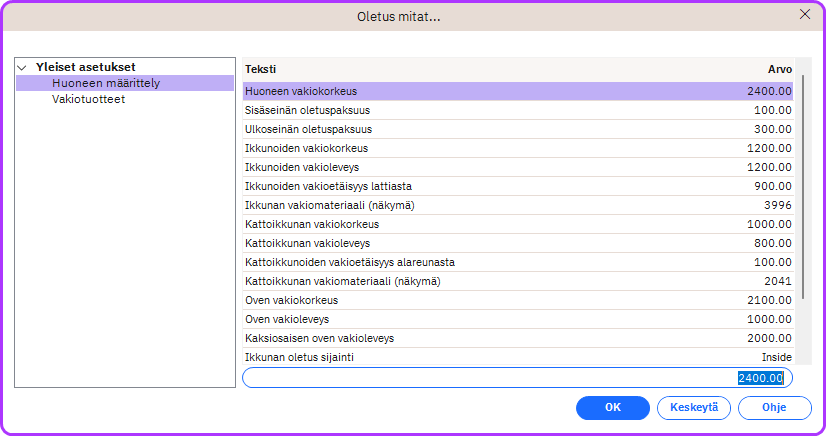Open help with the Ohje button
826x436 pixels.
click(774, 408)
